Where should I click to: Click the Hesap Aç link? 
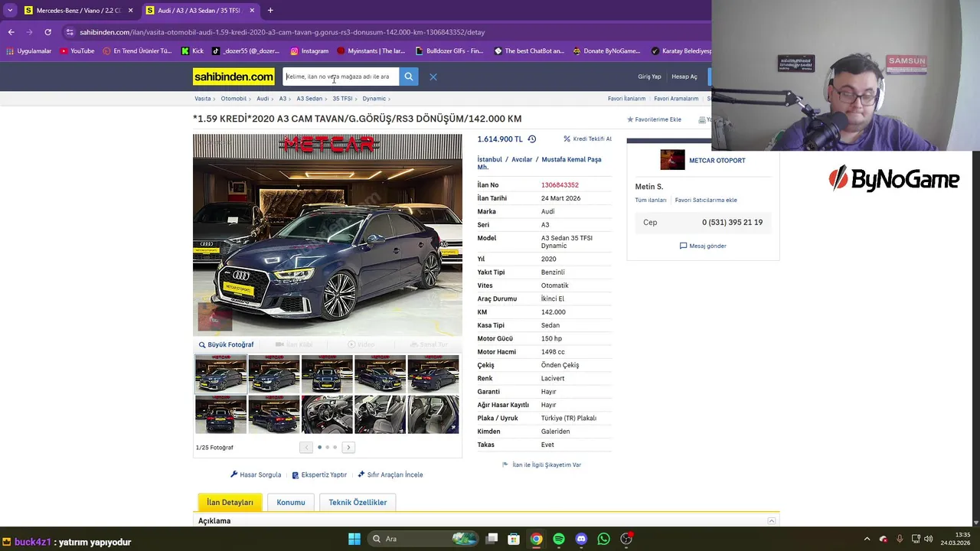684,77
